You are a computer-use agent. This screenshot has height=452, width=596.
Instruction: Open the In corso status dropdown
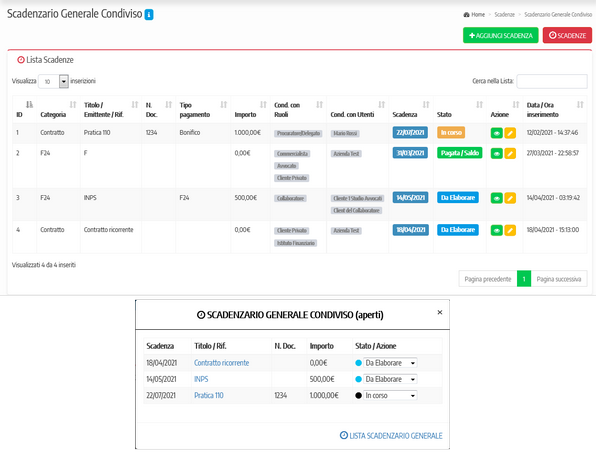point(390,396)
